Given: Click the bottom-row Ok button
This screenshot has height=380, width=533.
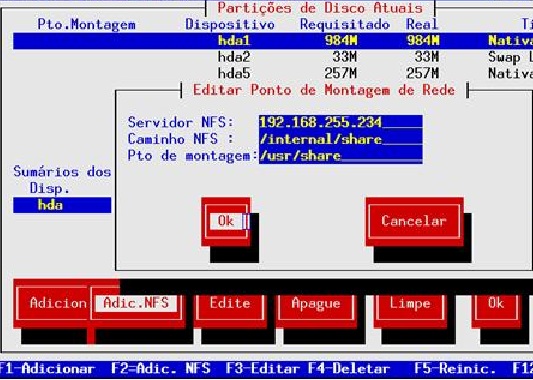Looking at the screenshot, I should [496, 303].
